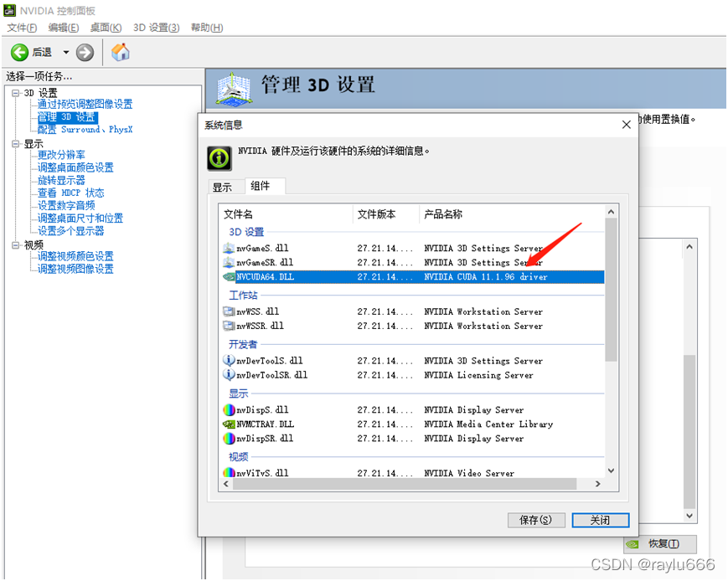728x581 pixels.
Task: Open 旋转显示器 task
Action: [x=61, y=181]
